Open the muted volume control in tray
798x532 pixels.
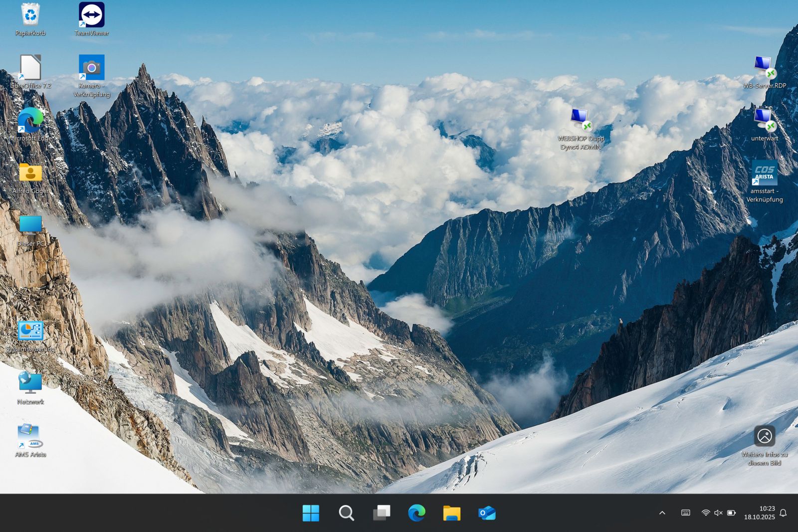pos(718,513)
